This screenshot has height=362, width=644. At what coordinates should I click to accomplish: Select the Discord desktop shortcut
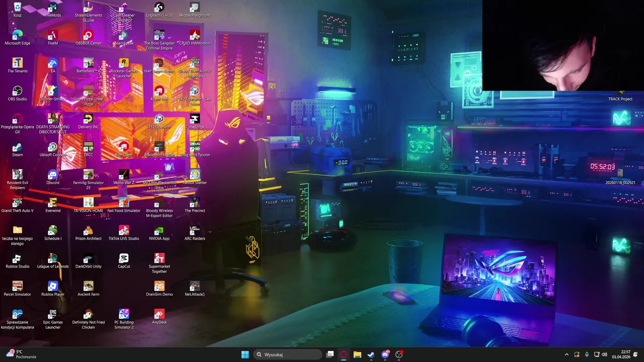click(x=53, y=177)
